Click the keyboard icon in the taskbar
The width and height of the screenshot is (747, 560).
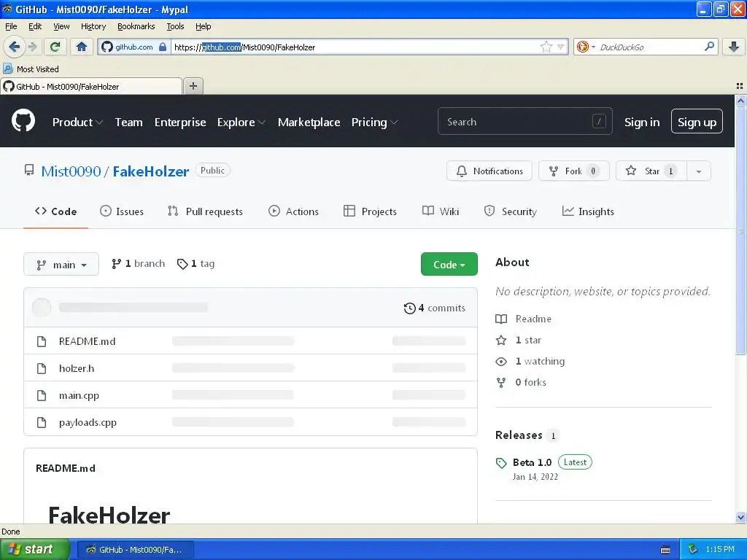665,550
